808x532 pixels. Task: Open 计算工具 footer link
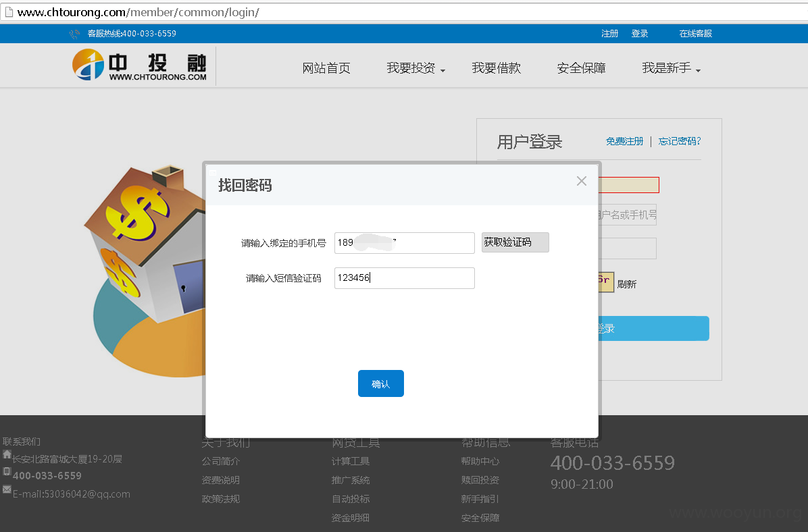point(351,461)
